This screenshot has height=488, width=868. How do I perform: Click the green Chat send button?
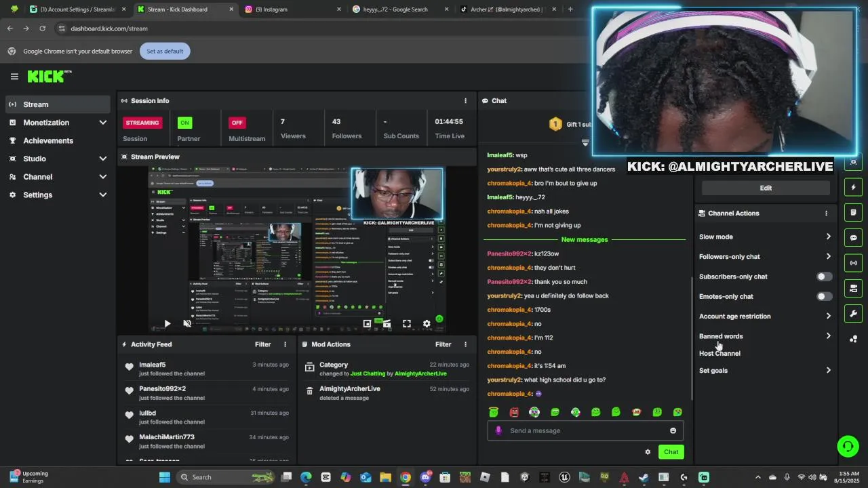pos(671,452)
